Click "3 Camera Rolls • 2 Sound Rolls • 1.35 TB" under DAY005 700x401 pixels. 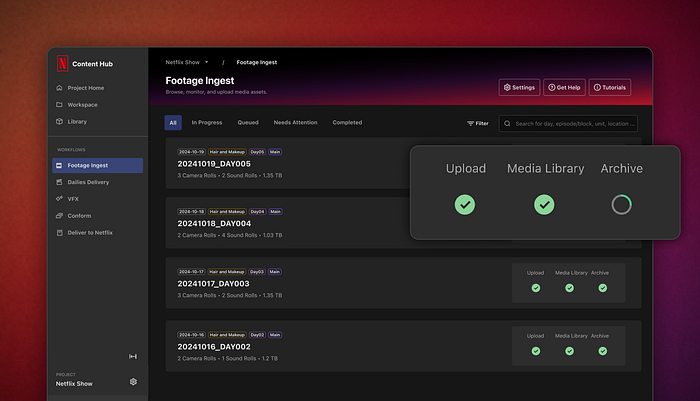[x=229, y=175]
